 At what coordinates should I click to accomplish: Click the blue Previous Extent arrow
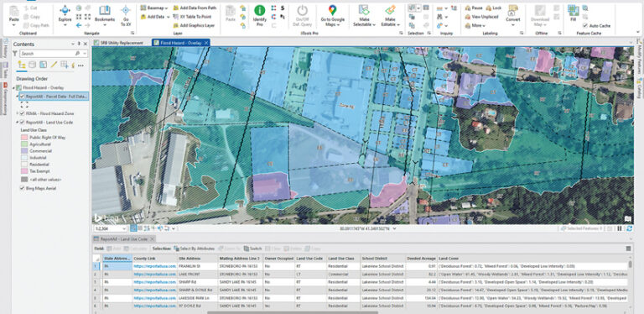point(79,25)
